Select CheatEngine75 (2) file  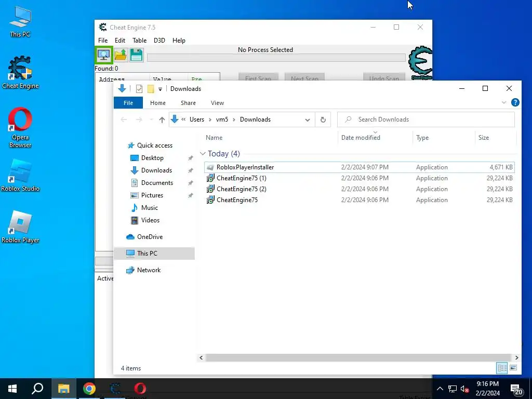[360, 189]
